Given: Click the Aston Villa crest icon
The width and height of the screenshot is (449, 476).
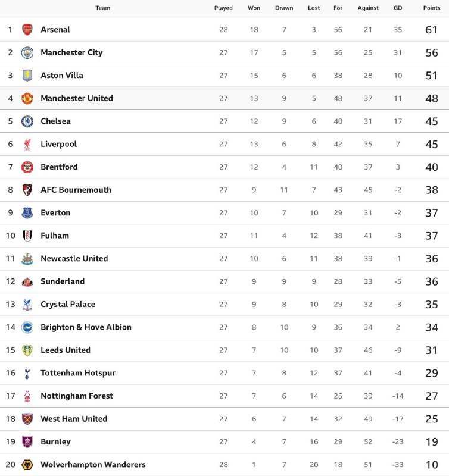Looking at the screenshot, I should tap(27, 76).
